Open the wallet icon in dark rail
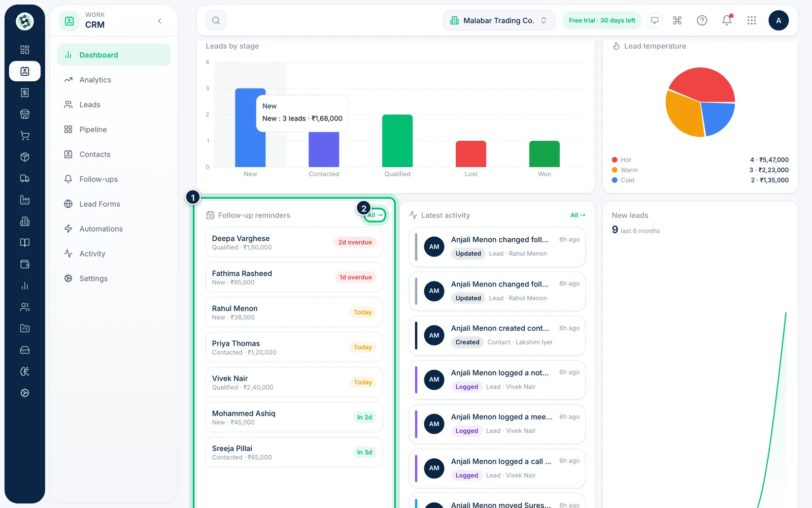Screen dimensions: 812x508 tap(25, 264)
